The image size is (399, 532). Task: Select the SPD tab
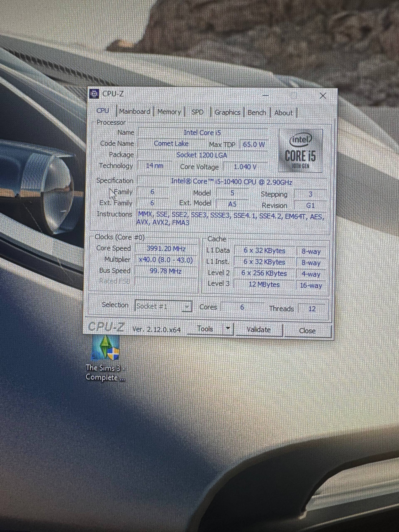pos(197,112)
